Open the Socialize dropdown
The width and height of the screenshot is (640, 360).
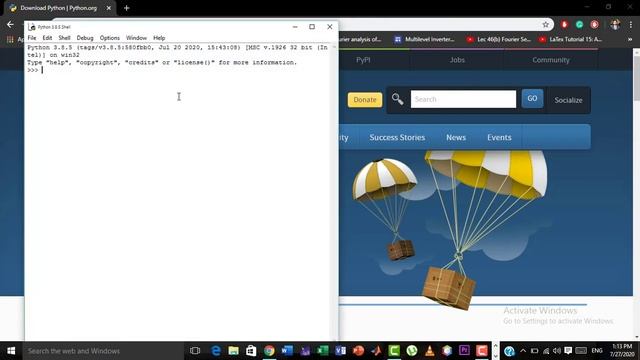coord(568,100)
